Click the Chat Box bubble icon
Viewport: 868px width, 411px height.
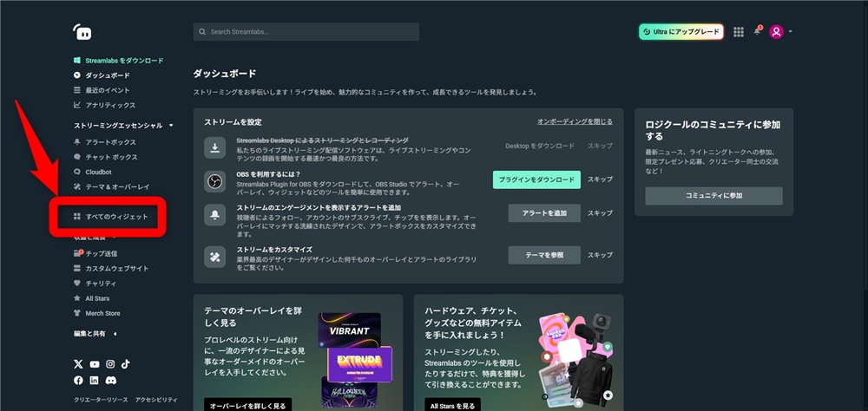click(x=77, y=157)
